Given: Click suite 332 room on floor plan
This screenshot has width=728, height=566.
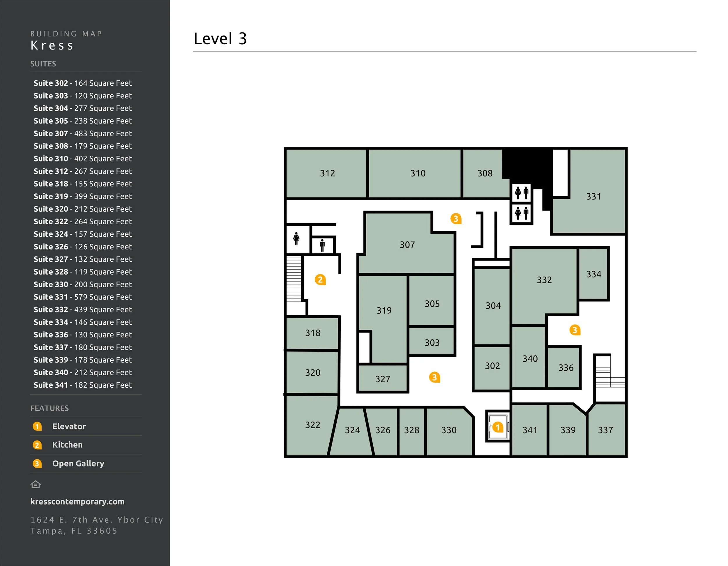Looking at the screenshot, I should click(544, 280).
